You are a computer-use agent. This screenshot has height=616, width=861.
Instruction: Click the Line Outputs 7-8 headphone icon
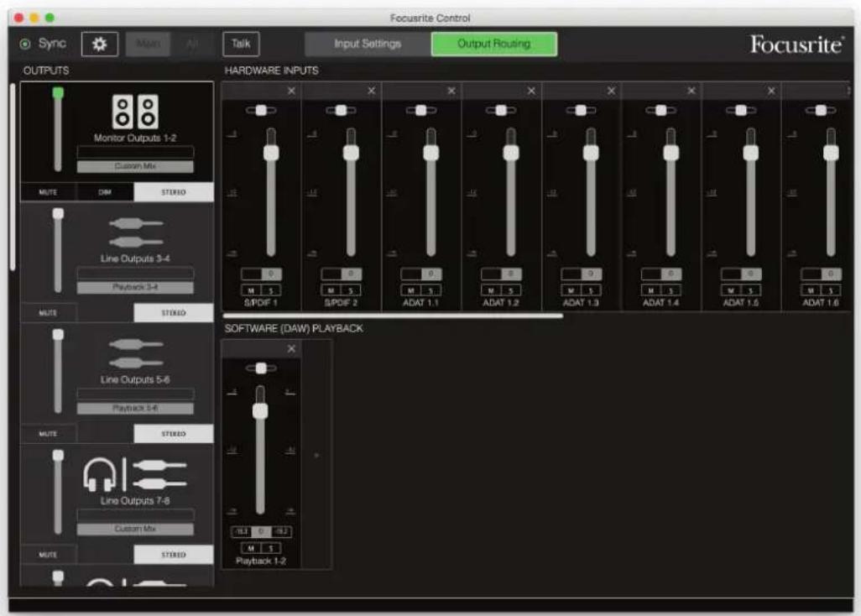coord(99,475)
